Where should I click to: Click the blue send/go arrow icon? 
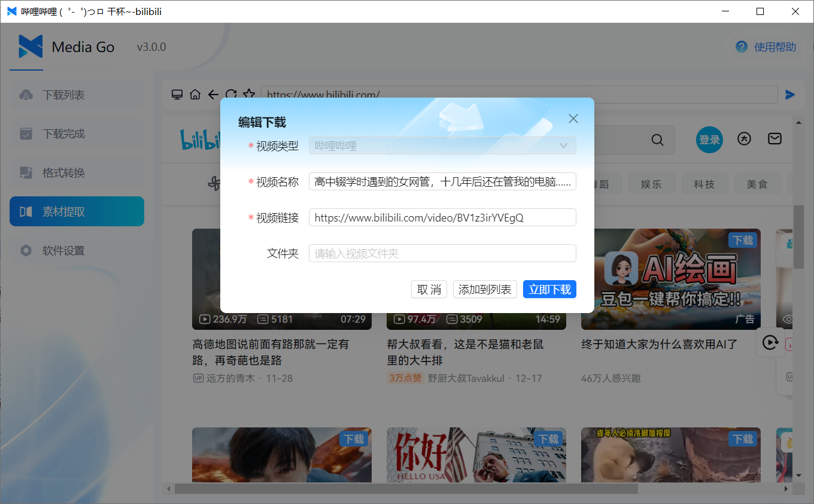point(790,95)
